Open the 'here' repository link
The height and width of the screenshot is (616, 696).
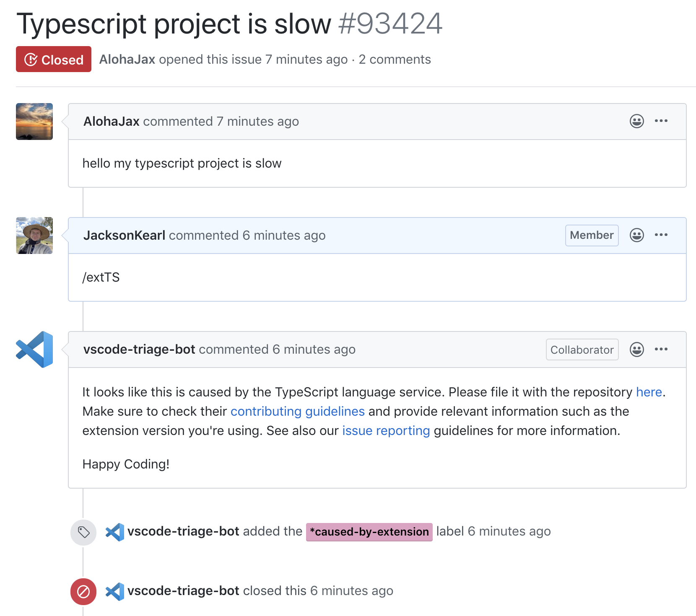[649, 392]
